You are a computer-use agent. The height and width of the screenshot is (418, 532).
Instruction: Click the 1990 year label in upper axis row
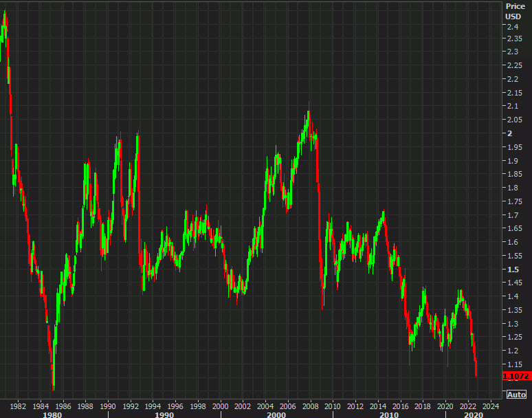108,406
